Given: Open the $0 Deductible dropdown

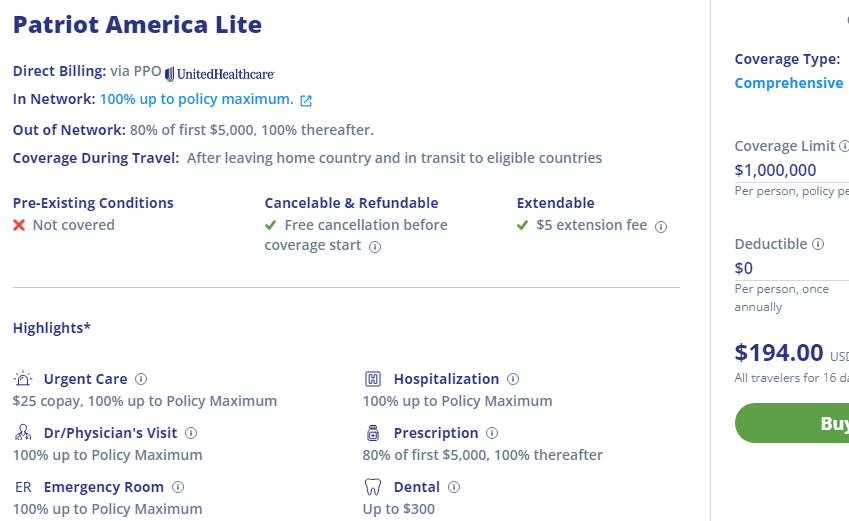Looking at the screenshot, I should tap(792, 268).
